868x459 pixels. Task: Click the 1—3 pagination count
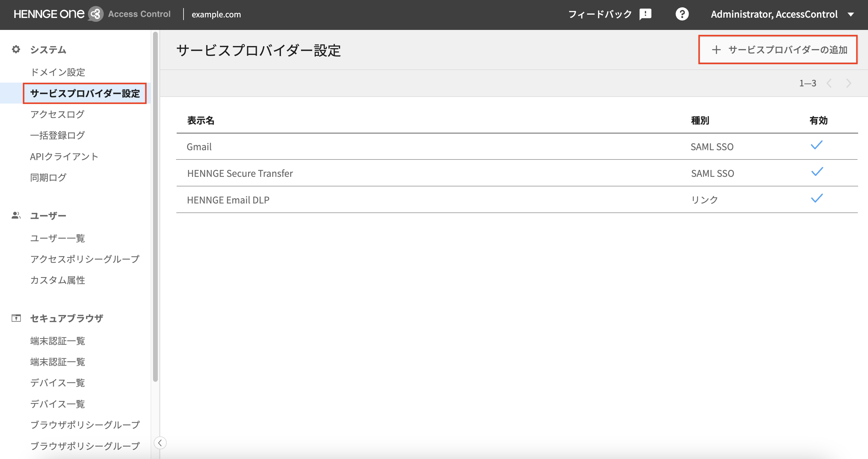808,83
